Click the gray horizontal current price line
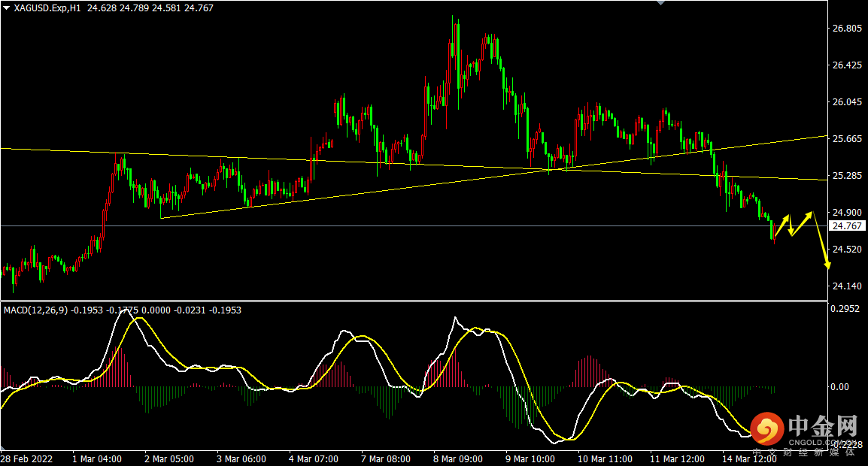 [x=414, y=225]
